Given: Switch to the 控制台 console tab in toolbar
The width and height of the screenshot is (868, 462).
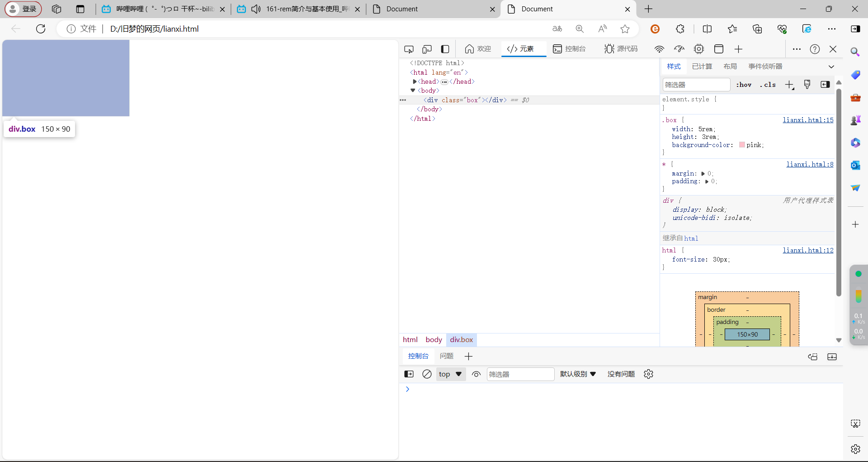Looking at the screenshot, I should tap(569, 49).
